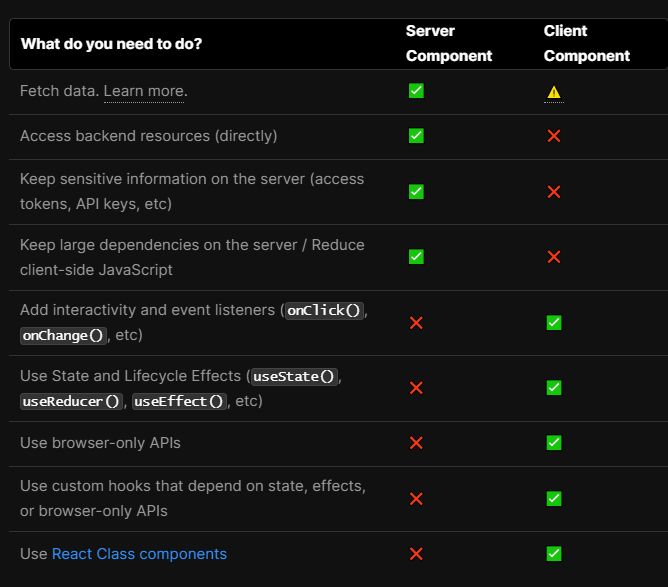Open the React Class components link
The height and width of the screenshot is (587, 668).
[139, 554]
